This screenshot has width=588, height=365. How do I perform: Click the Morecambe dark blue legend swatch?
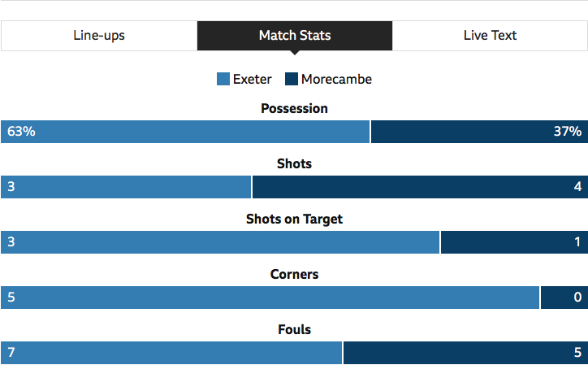tap(292, 79)
